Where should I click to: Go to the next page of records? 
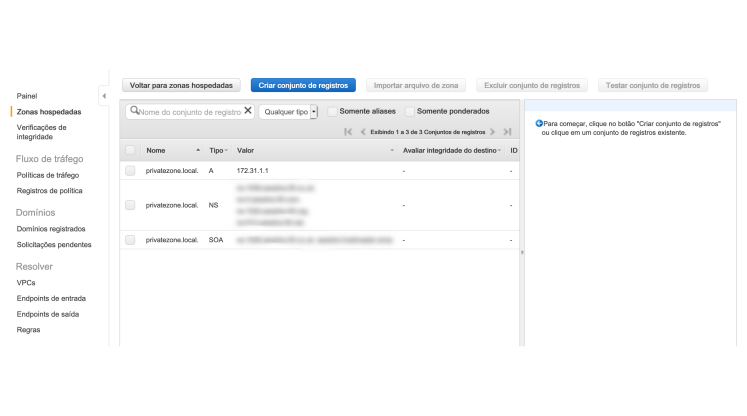493,132
